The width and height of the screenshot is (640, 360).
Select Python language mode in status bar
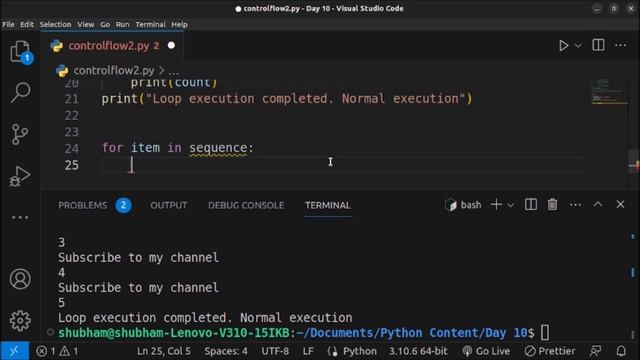(360, 351)
